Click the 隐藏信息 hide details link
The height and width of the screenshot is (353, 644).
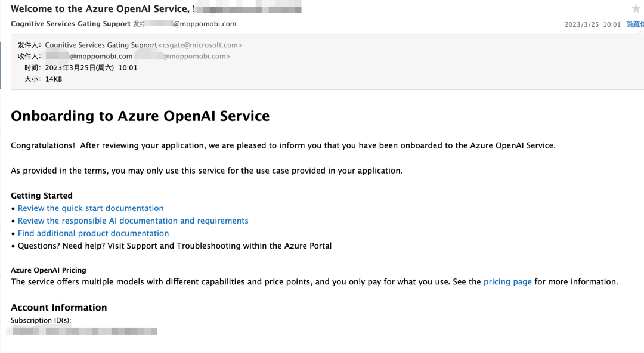[634, 24]
